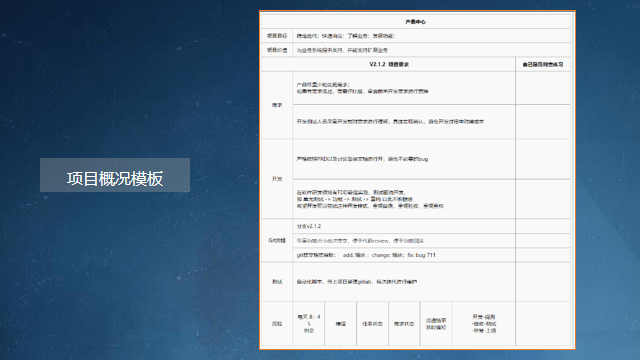This screenshot has height=360, width=640.
Task: Click the 流程 section label cell
Action: click(277, 324)
